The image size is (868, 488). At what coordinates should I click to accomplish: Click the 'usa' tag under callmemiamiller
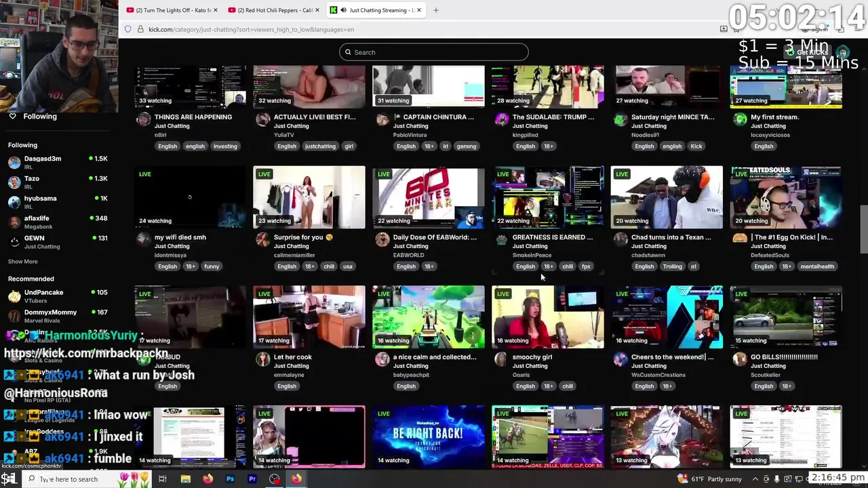click(348, 266)
